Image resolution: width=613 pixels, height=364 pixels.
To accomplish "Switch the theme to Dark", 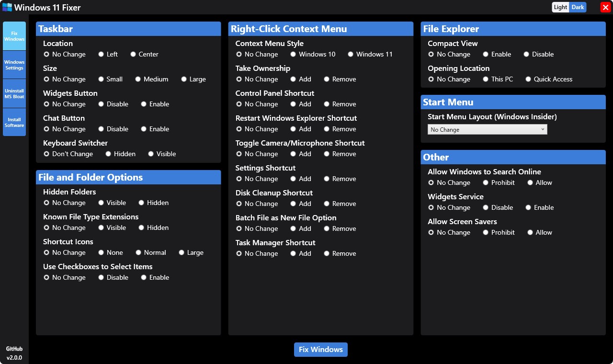I will (x=578, y=7).
